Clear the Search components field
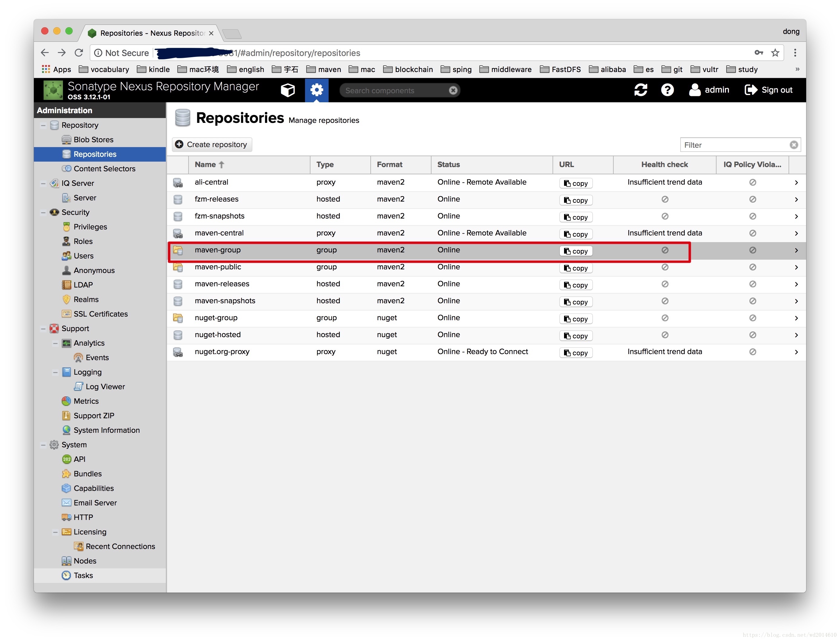The height and width of the screenshot is (641, 840). click(453, 90)
